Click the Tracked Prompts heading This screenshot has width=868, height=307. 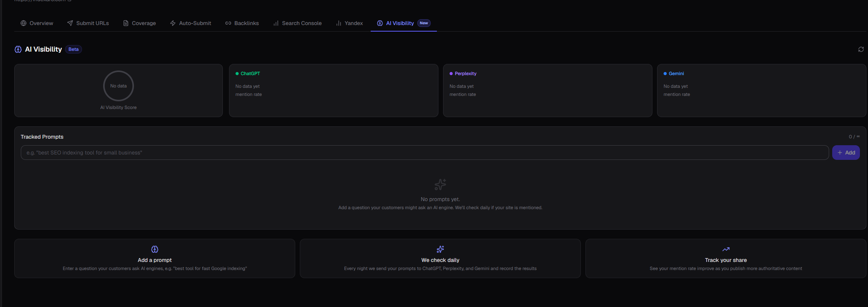pos(42,137)
